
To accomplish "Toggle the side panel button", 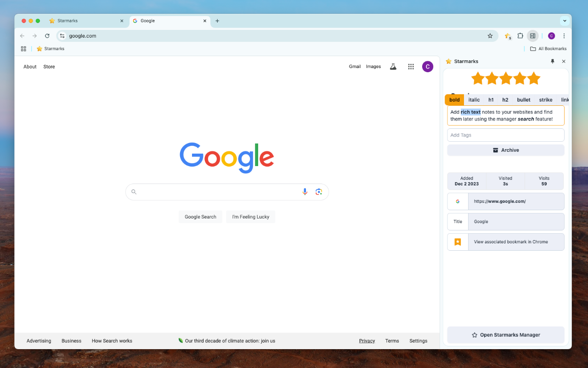I will click(532, 36).
